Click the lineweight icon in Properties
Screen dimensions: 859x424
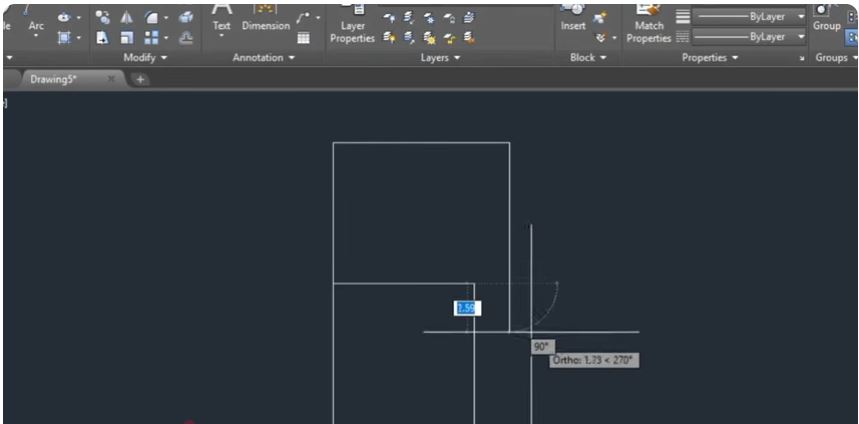tap(683, 18)
